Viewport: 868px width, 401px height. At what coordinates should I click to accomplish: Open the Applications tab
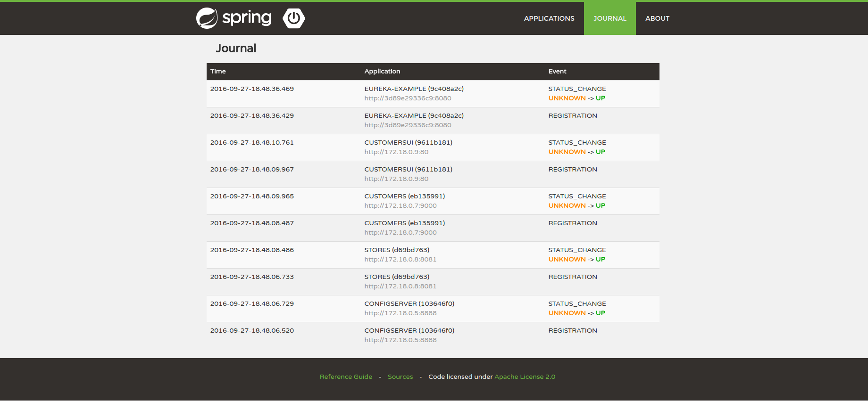[549, 18]
